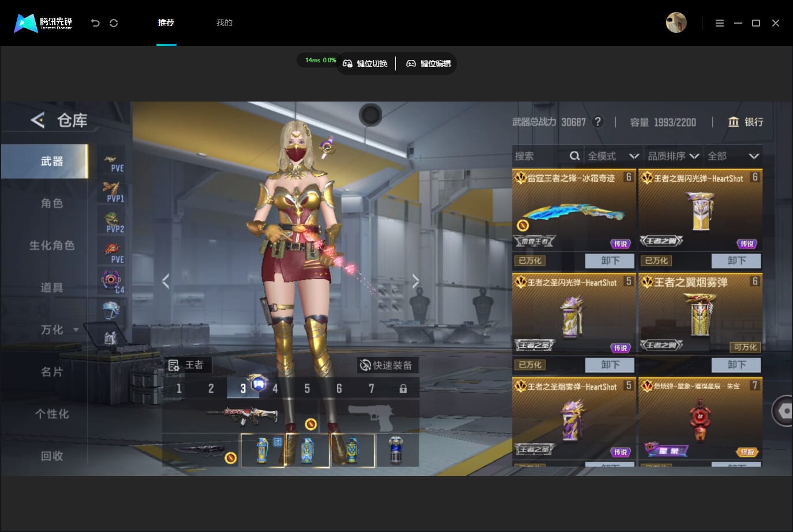Unequip 王者之圣闪光弹 with 卸下
Viewport: 793px width, 532px height.
609,365
